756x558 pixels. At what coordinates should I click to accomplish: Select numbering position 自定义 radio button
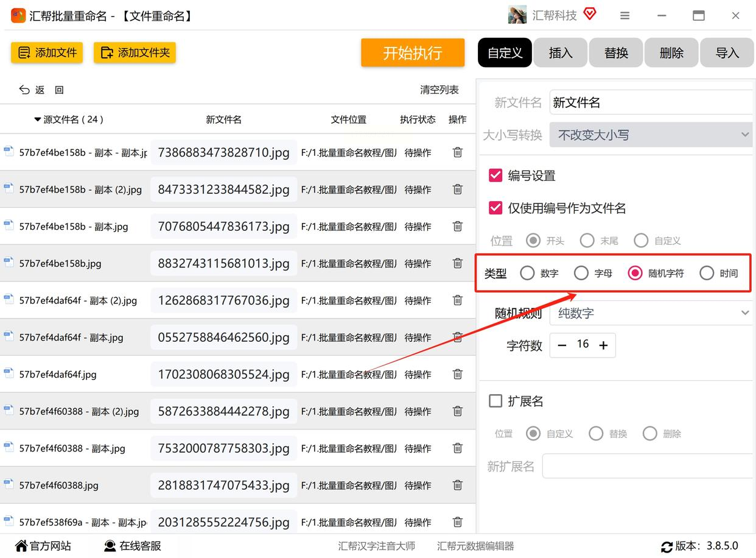[x=641, y=241]
